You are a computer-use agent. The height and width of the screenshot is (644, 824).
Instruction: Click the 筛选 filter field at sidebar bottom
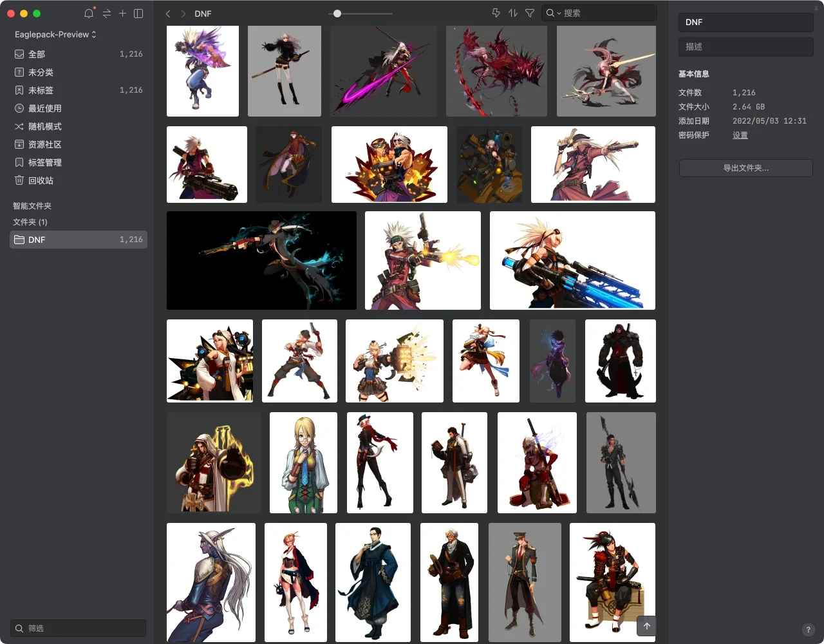point(79,628)
